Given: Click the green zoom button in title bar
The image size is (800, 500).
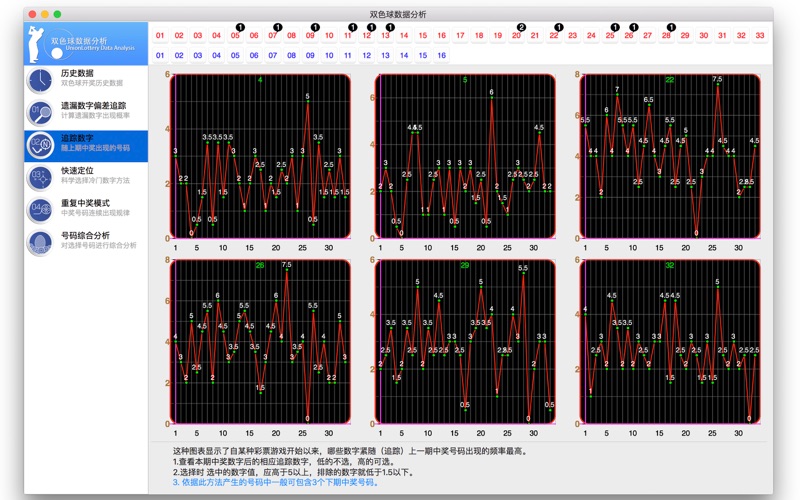Looking at the screenshot, I should coord(57,14).
